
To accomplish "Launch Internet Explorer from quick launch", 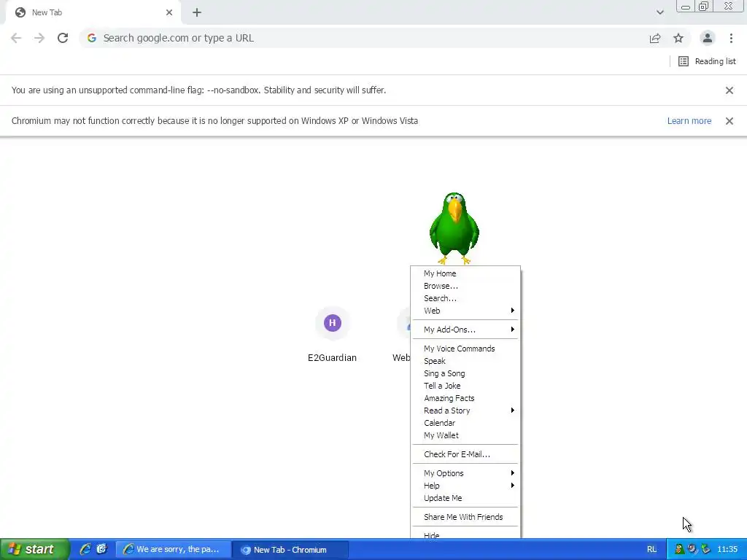I will 85,549.
